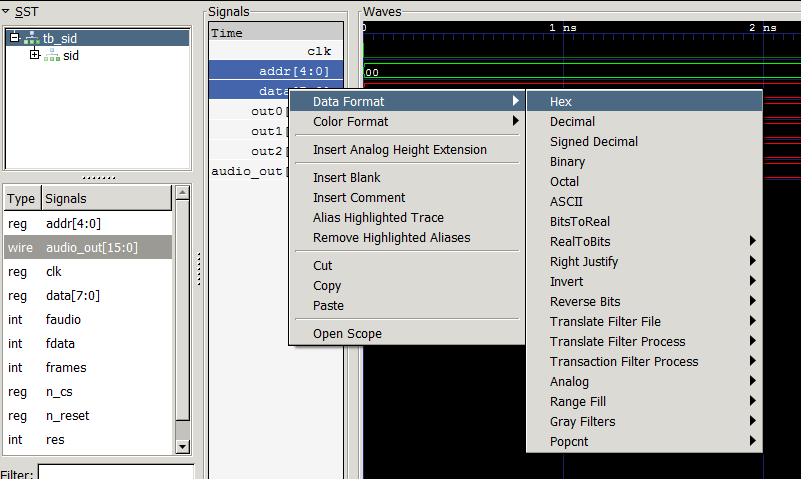
Task: Choose the Hex data format
Action: pos(561,102)
